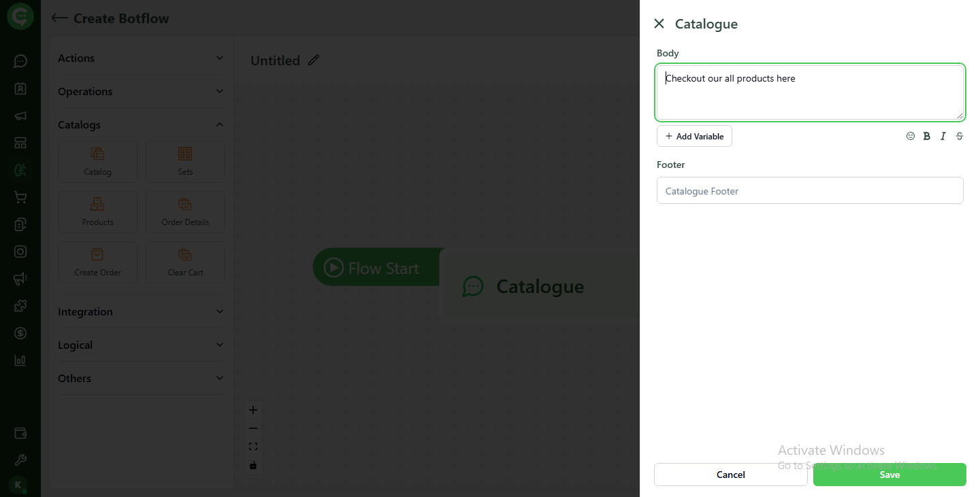Apply bold formatting to the Body text
The image size is (980, 497).
(x=927, y=136)
